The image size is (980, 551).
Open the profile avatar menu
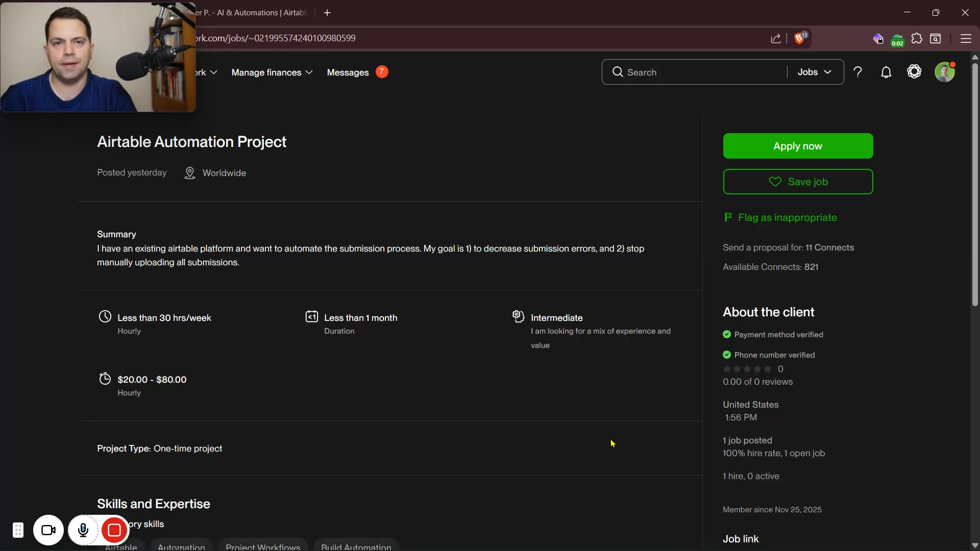click(944, 72)
